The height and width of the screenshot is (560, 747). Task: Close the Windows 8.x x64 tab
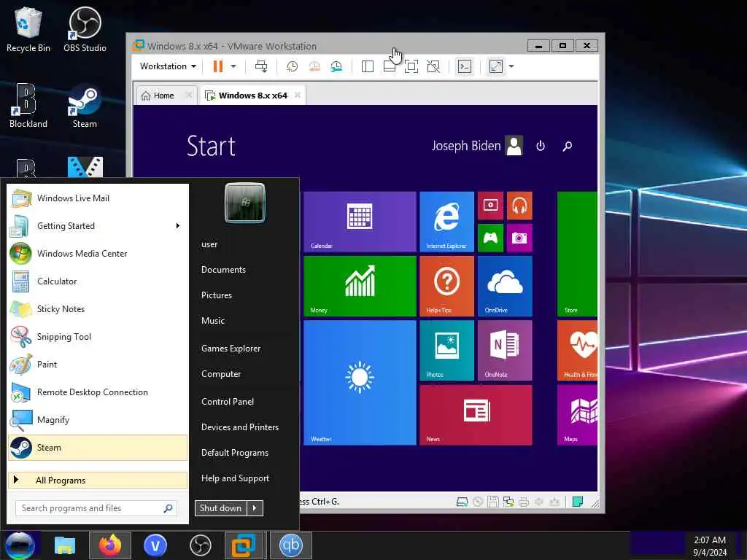[298, 96]
